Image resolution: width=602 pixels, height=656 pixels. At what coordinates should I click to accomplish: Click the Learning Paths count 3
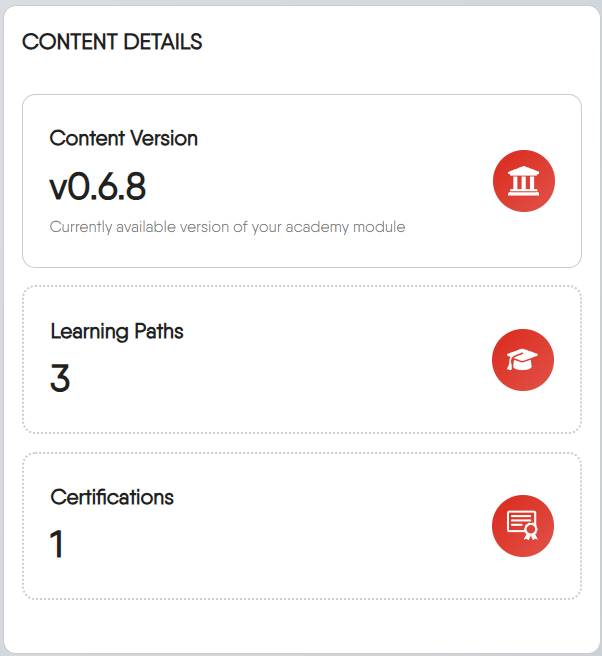(60, 379)
